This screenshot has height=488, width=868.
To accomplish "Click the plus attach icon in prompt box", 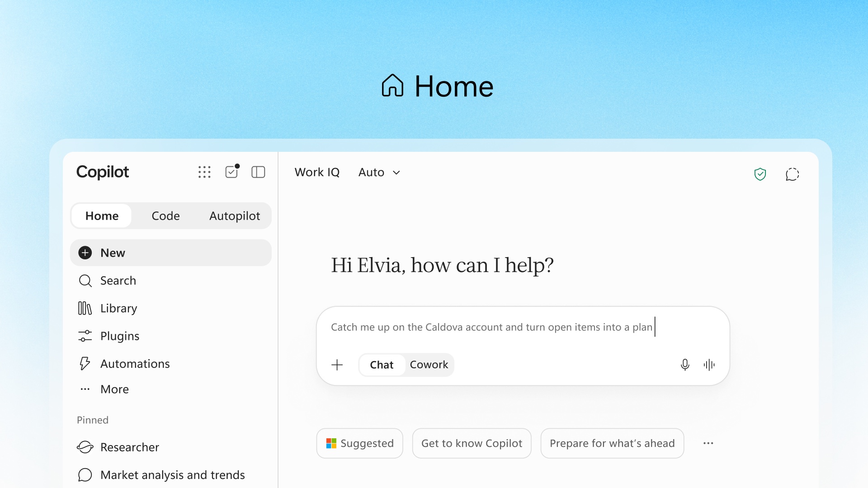I will (x=337, y=365).
